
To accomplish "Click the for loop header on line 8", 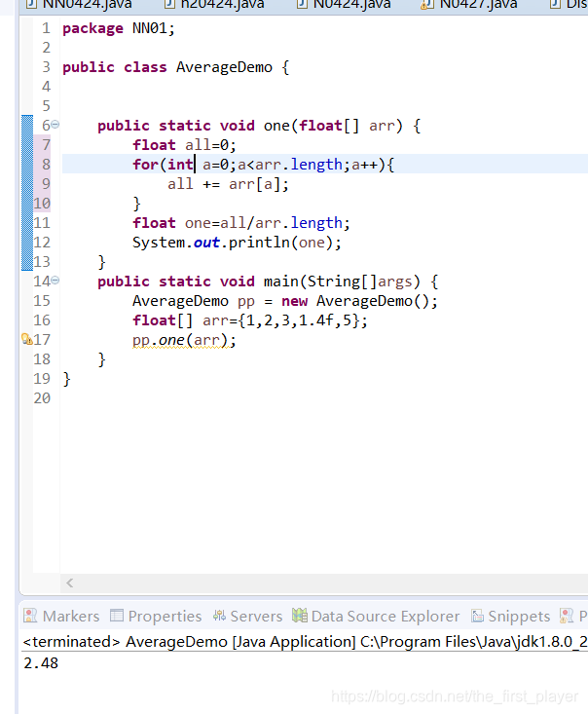I will click(264, 165).
